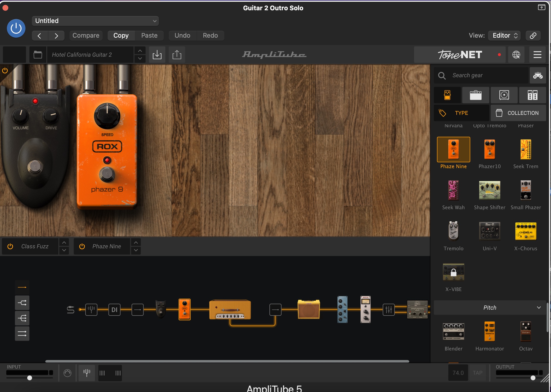Image resolution: width=551 pixels, height=392 pixels.
Task: Select the Tremolo pedal
Action: pos(453,231)
